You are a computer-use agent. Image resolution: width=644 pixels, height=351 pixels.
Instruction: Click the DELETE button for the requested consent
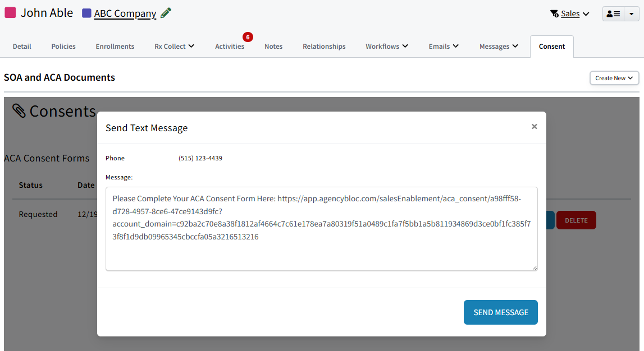pos(576,220)
